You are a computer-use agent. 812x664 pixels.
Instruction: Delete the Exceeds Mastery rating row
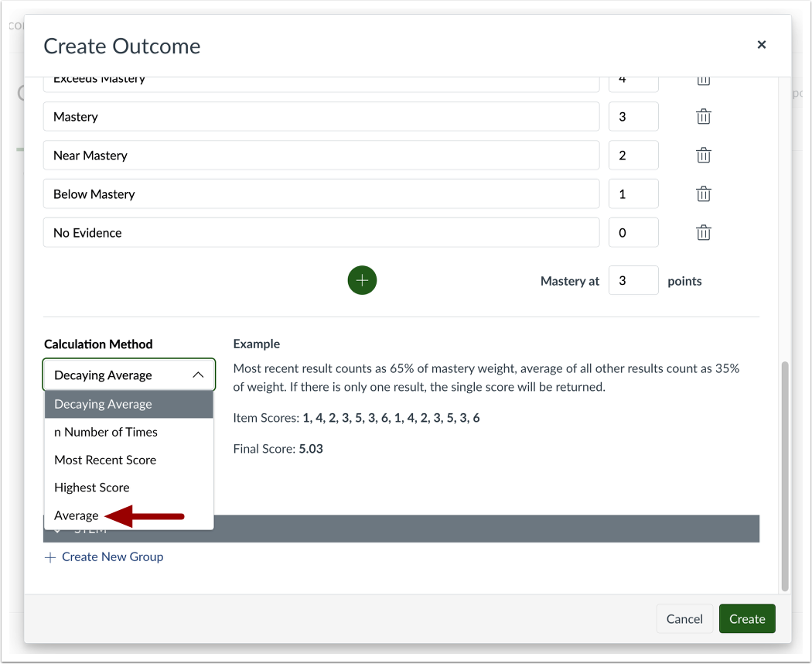point(703,81)
